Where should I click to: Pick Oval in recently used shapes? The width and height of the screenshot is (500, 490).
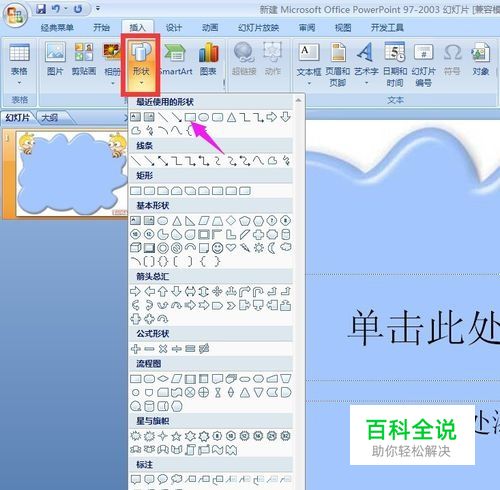click(204, 117)
